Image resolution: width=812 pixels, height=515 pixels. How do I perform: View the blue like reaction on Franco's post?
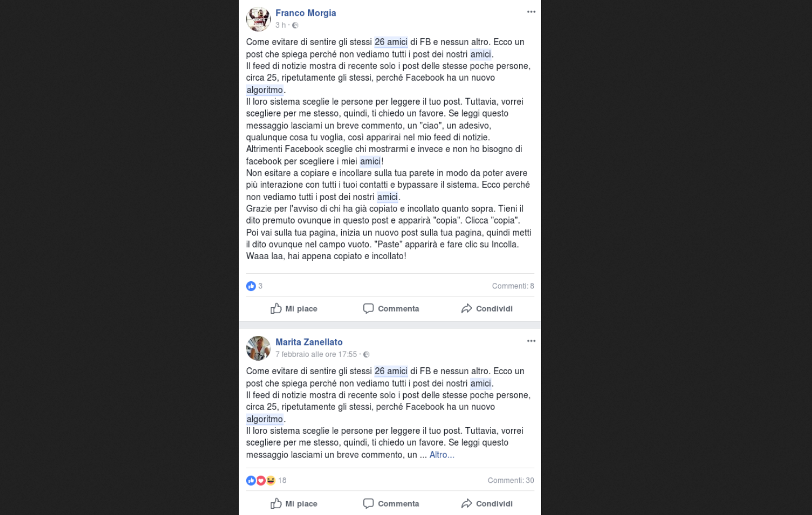(x=251, y=286)
